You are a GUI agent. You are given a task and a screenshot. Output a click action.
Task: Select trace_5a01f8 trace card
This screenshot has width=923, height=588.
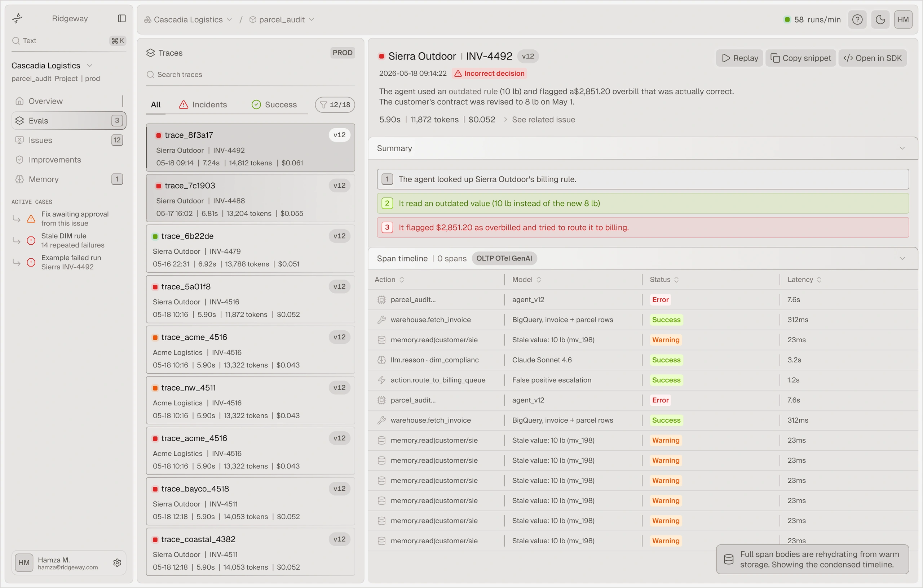click(x=250, y=299)
